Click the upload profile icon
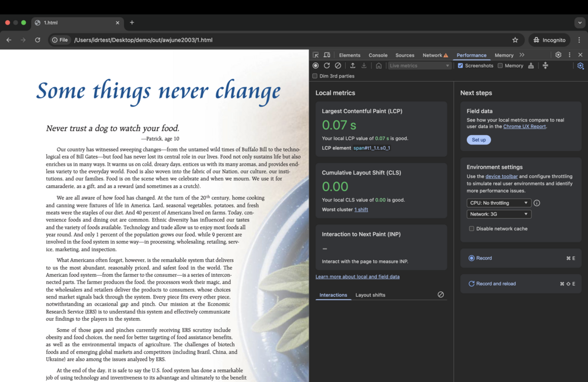 point(353,66)
